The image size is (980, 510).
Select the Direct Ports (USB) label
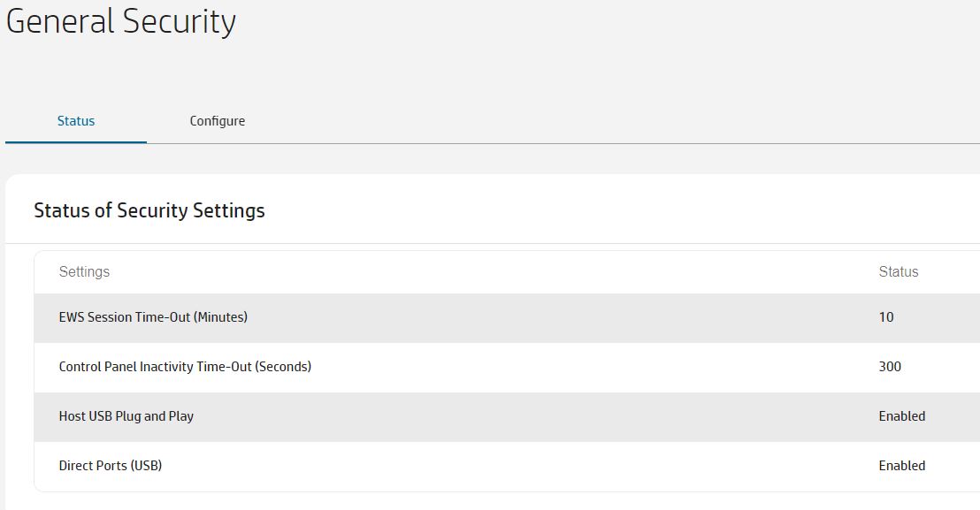(111, 466)
